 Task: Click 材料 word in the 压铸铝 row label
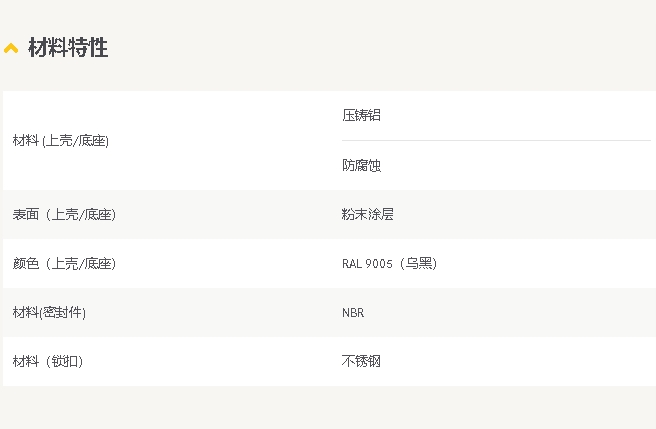25,141
